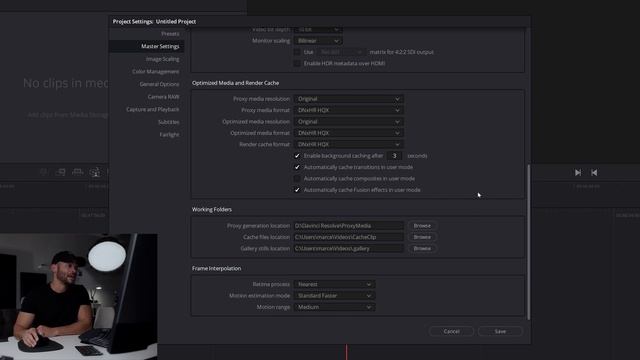Click the Cache files location path field
Viewport: 640px width, 360px height.
tap(349, 237)
